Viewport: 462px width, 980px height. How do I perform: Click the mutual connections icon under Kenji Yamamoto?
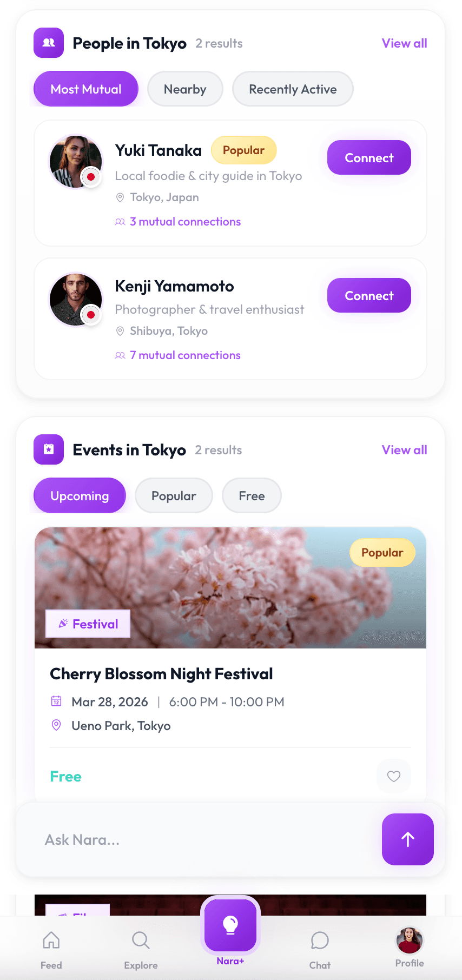point(120,355)
